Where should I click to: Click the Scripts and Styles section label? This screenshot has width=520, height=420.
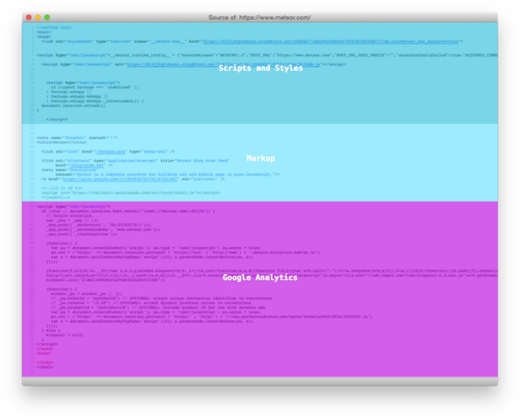[x=261, y=68]
